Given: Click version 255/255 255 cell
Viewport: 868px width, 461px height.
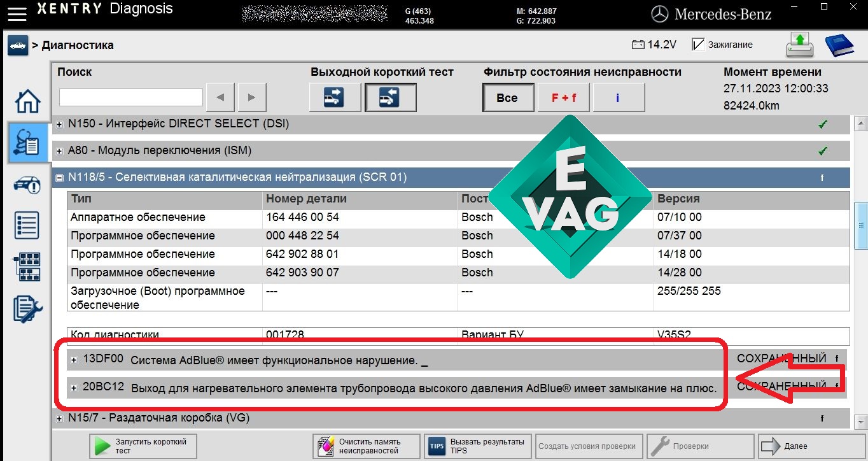Looking at the screenshot, I should pyautogui.click(x=689, y=291).
